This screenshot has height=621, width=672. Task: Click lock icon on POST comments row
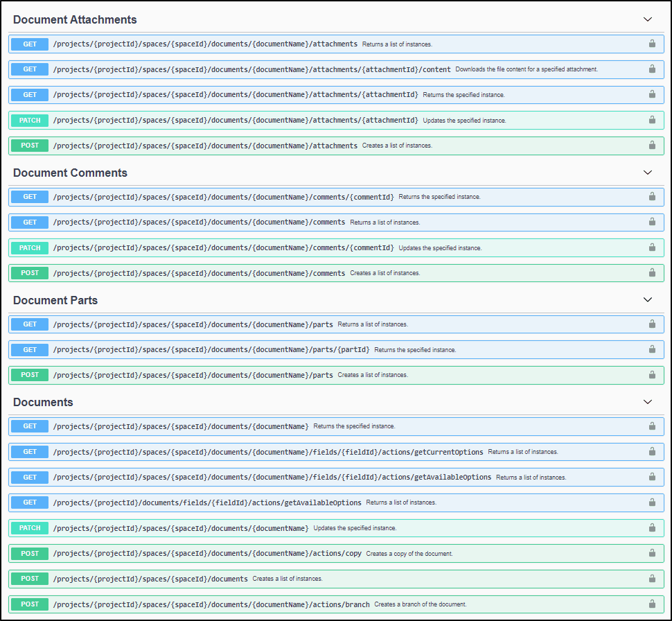coord(652,273)
